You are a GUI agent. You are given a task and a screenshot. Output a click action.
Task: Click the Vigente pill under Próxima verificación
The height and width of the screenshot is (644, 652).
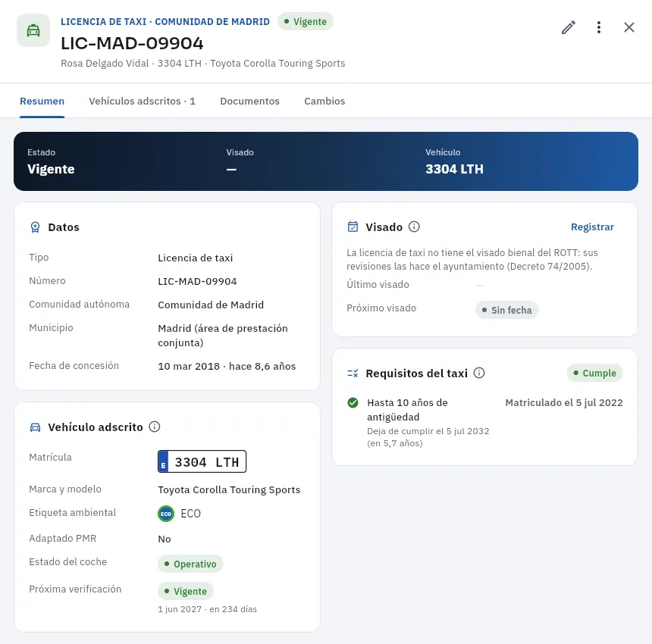(x=186, y=591)
